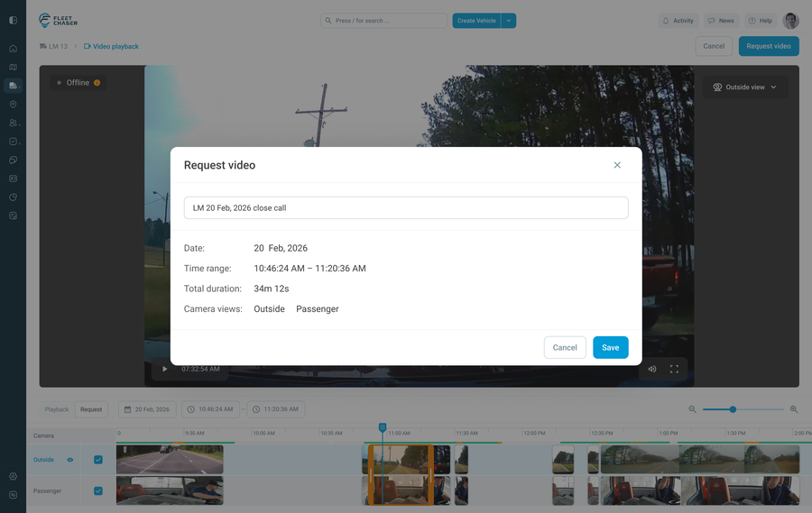Toggle Outside camera visibility eye icon
Screen dimensions: 812x513
(70, 460)
